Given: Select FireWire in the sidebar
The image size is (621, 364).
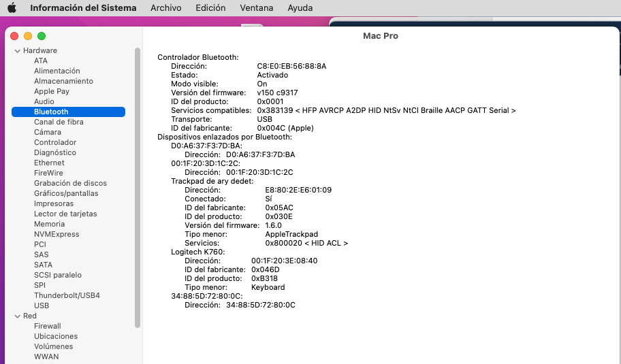Looking at the screenshot, I should (x=48, y=173).
